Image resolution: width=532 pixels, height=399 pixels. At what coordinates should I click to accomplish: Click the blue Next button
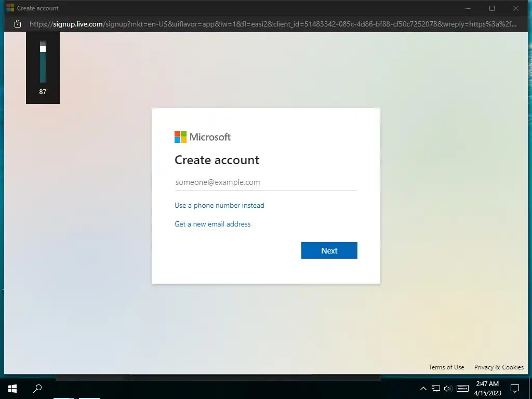tap(329, 250)
